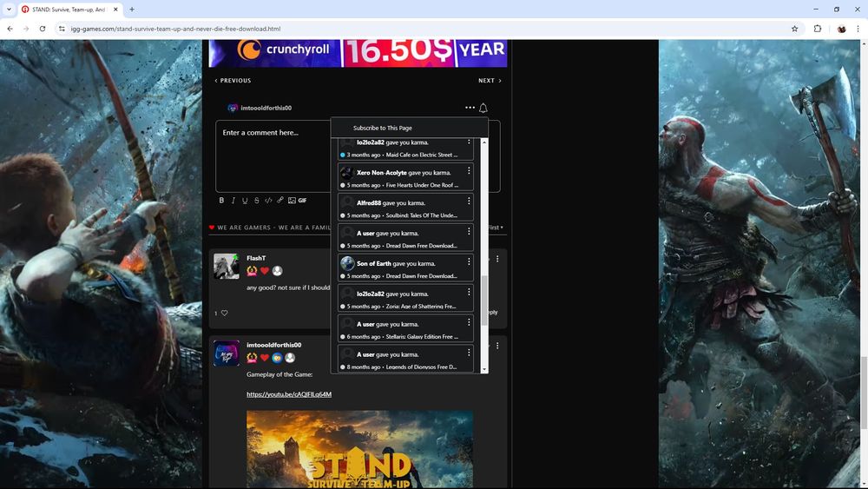Open FlashT's profile name
Screen dimensions: 868x489
click(256, 258)
